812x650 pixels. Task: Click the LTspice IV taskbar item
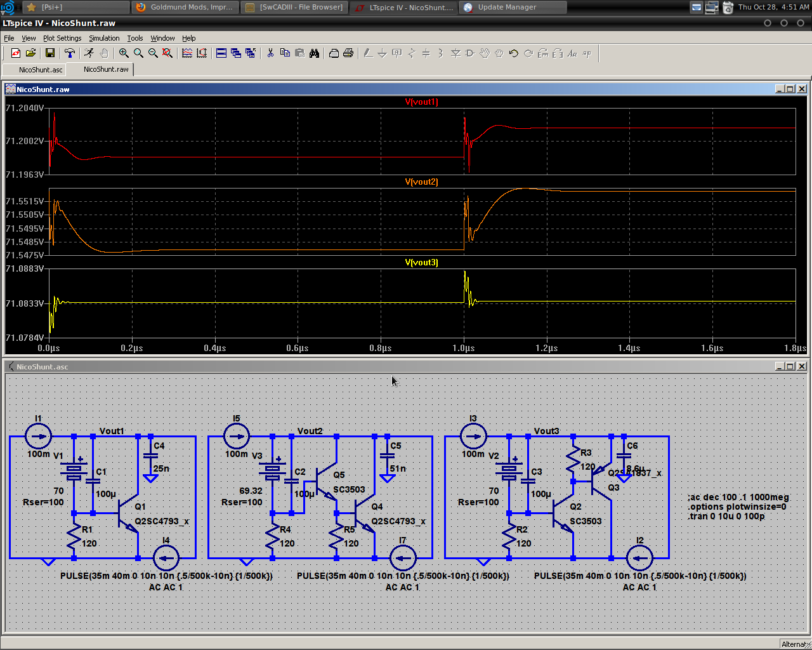404,7
